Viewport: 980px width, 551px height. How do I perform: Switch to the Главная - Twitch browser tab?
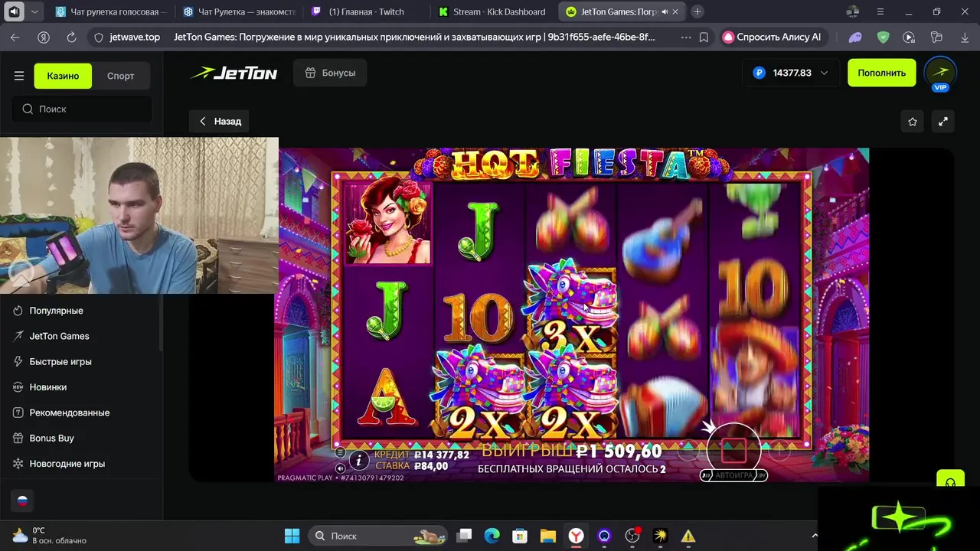(x=367, y=11)
